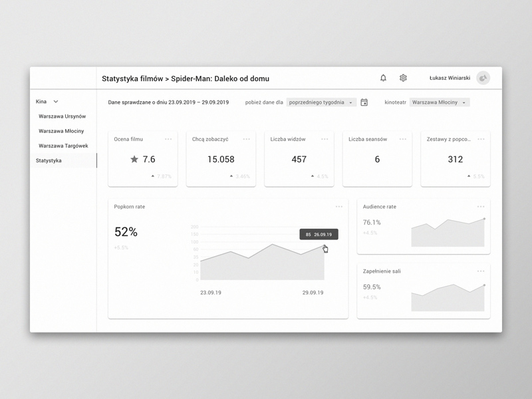Open settings via the gear icon
The width and height of the screenshot is (532, 399).
pos(403,78)
